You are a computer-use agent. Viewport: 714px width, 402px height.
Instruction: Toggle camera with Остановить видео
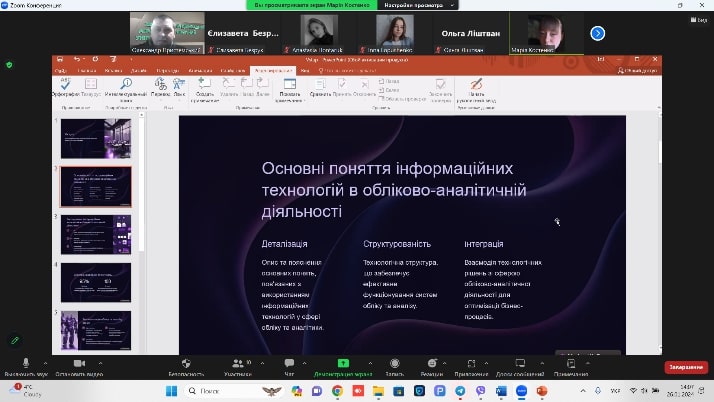tap(79, 367)
